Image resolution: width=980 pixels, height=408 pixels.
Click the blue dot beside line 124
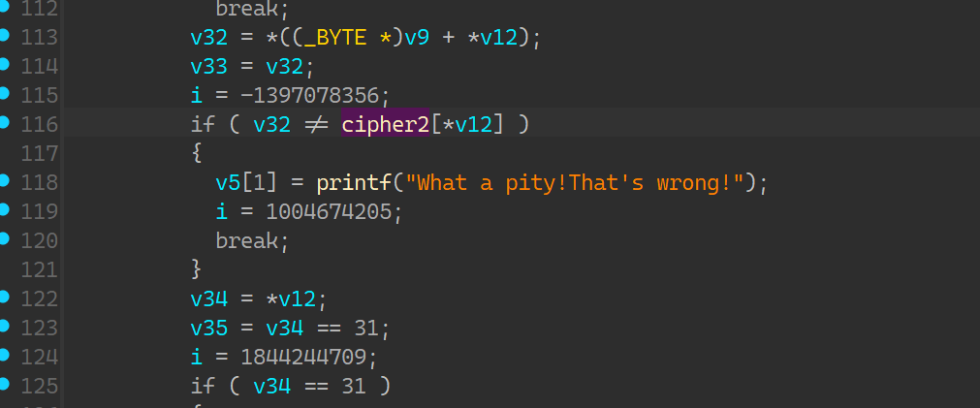pos(5,356)
